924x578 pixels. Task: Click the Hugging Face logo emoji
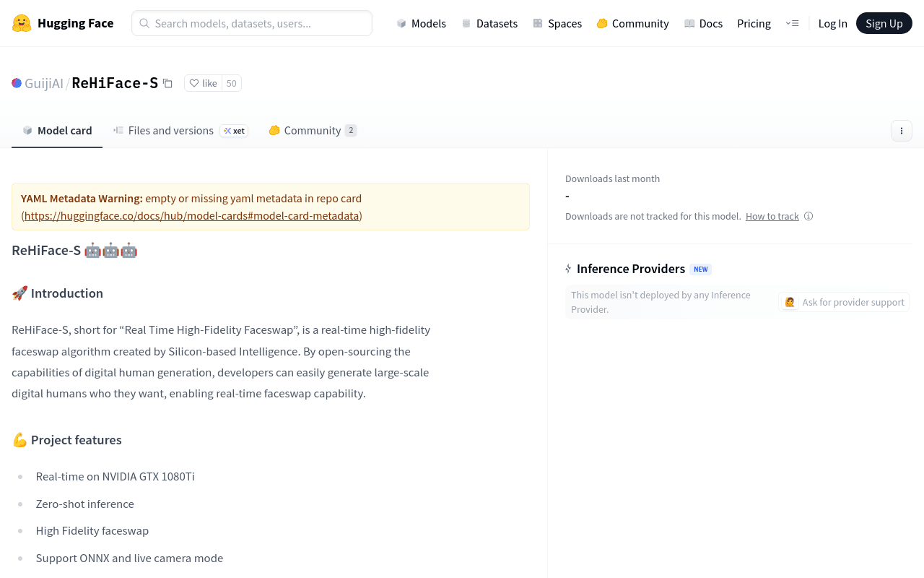pyautogui.click(x=22, y=23)
